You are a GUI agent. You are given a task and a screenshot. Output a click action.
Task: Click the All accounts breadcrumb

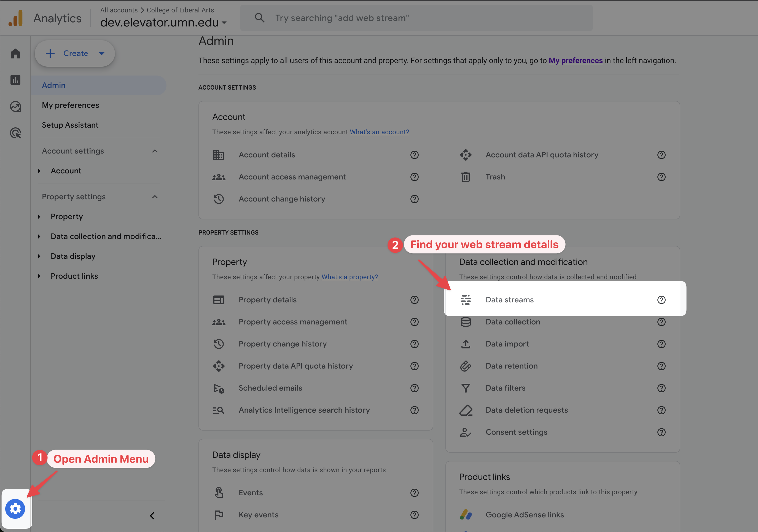[119, 10]
